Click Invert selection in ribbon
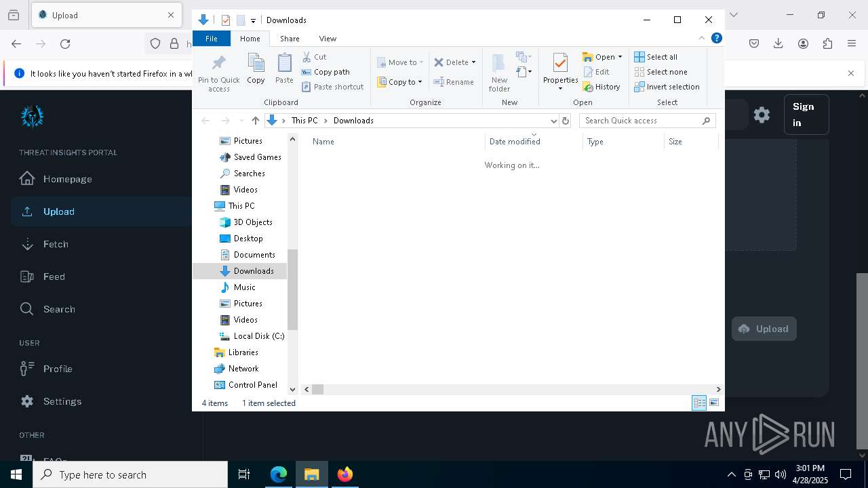Image resolution: width=868 pixels, height=488 pixels. point(667,87)
